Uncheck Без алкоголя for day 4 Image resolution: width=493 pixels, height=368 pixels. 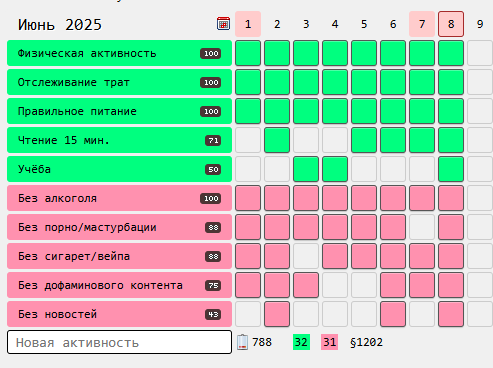[335, 198]
